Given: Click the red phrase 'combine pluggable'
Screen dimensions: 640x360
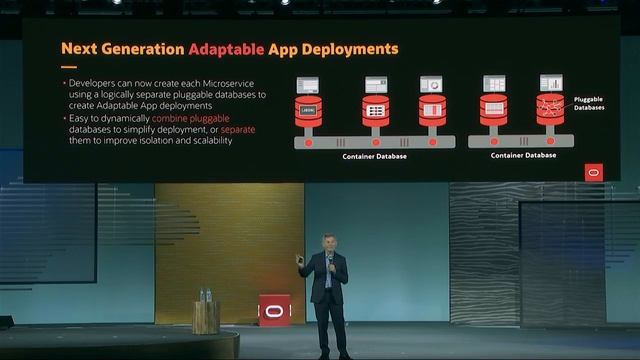Looking at the screenshot, I should click(x=191, y=118).
